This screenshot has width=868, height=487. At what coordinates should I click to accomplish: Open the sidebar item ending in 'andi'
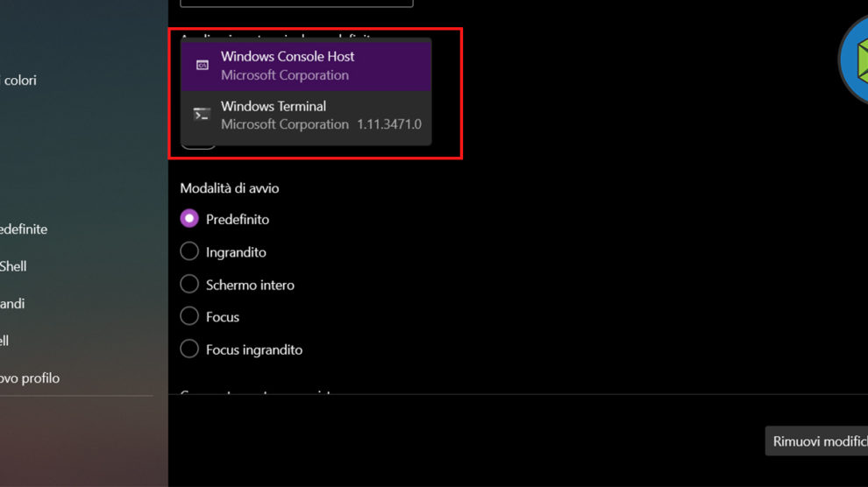pos(12,304)
